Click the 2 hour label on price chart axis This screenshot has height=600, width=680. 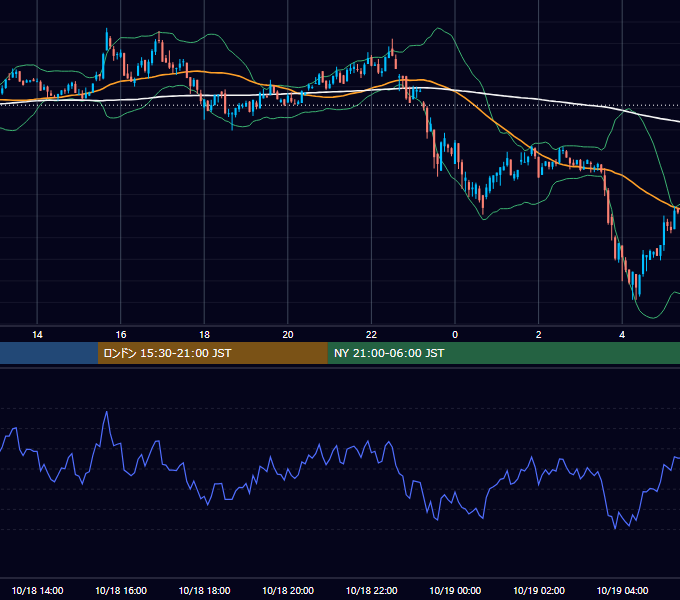539,335
